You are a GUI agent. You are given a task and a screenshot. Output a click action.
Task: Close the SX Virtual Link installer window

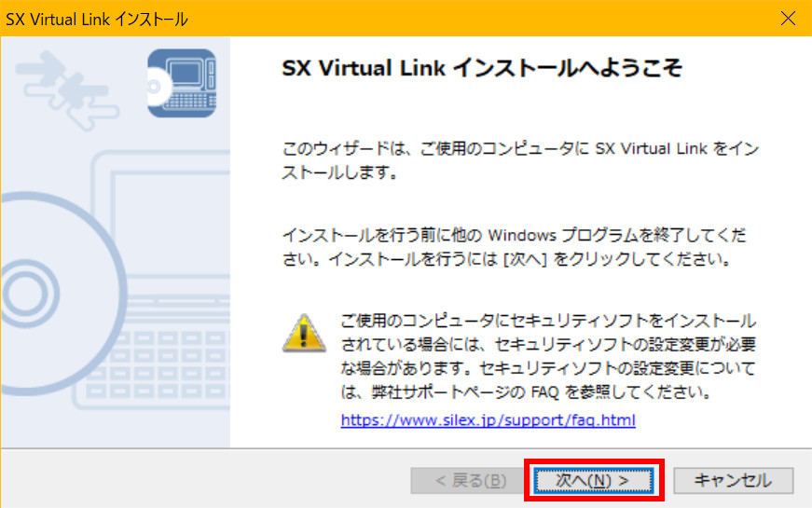[x=788, y=19]
